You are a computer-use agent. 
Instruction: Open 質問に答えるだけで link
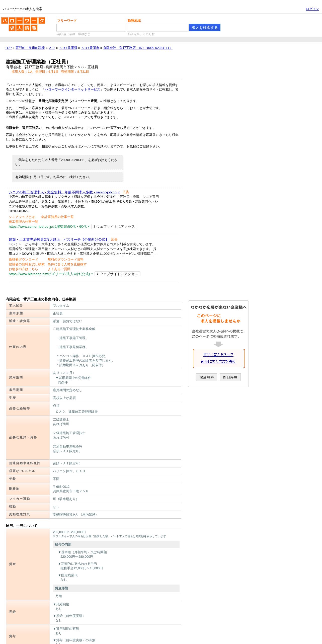[x=218, y=355]
